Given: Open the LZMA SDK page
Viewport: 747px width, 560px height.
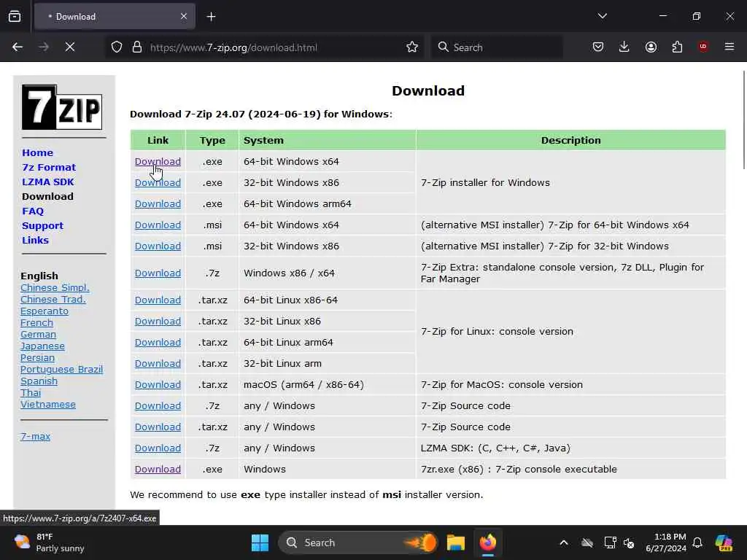Looking at the screenshot, I should pyautogui.click(x=48, y=182).
